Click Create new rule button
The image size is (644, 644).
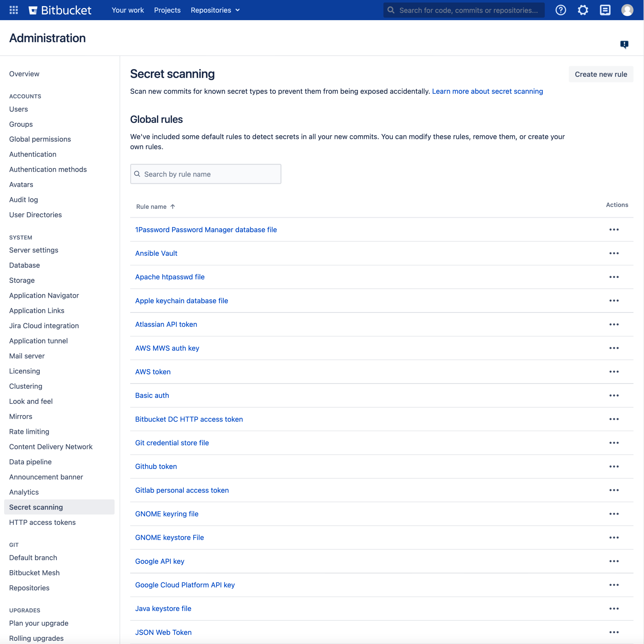click(x=601, y=74)
